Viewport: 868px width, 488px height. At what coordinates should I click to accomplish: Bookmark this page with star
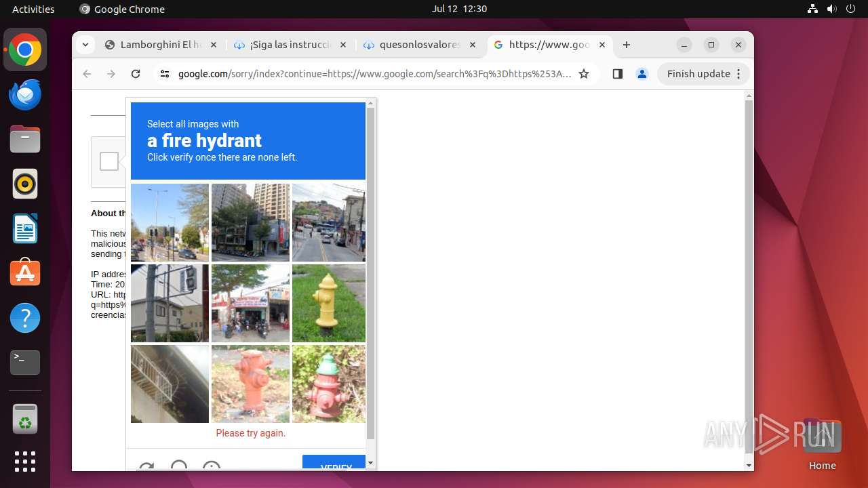click(584, 74)
